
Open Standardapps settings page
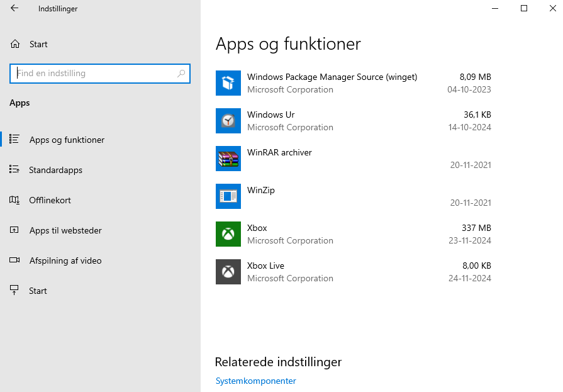click(55, 170)
